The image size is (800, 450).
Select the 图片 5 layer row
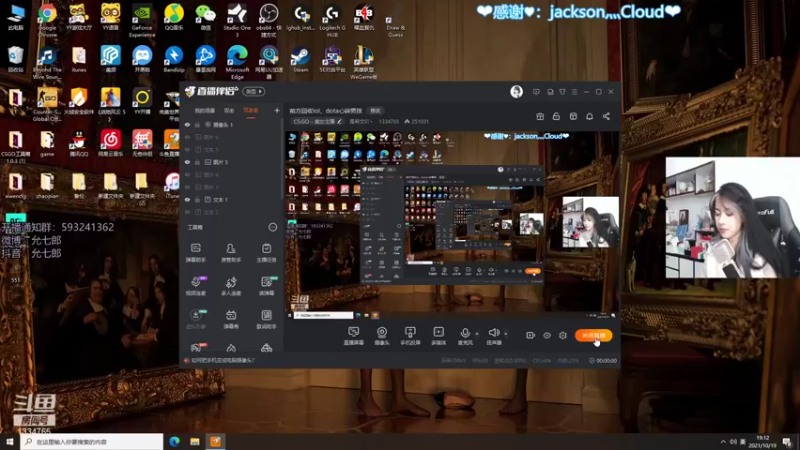coord(232,162)
